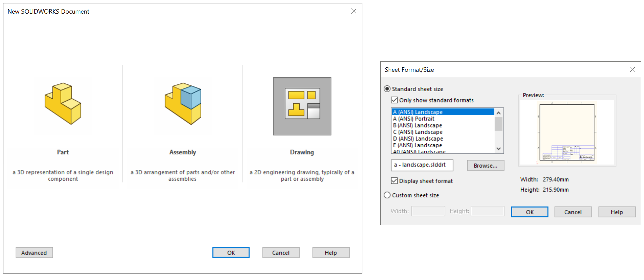Select the Drawing document icon
The height and width of the screenshot is (280, 644).
tap(302, 106)
